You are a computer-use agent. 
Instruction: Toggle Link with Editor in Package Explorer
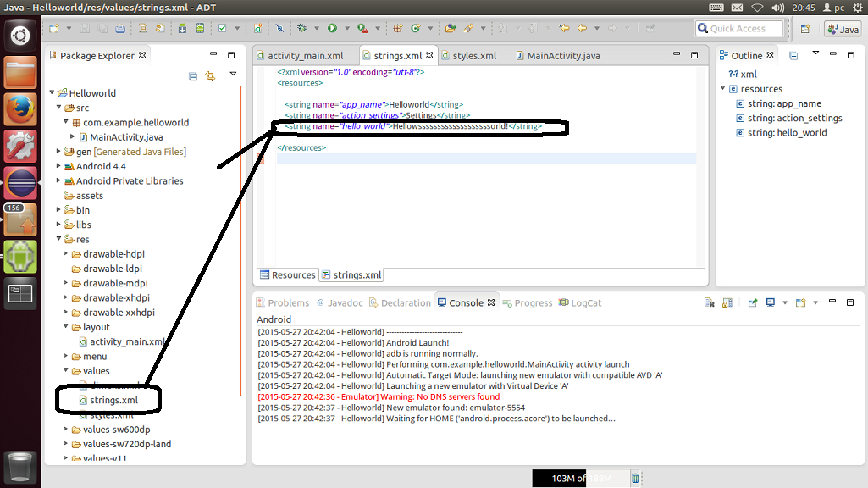tap(210, 76)
